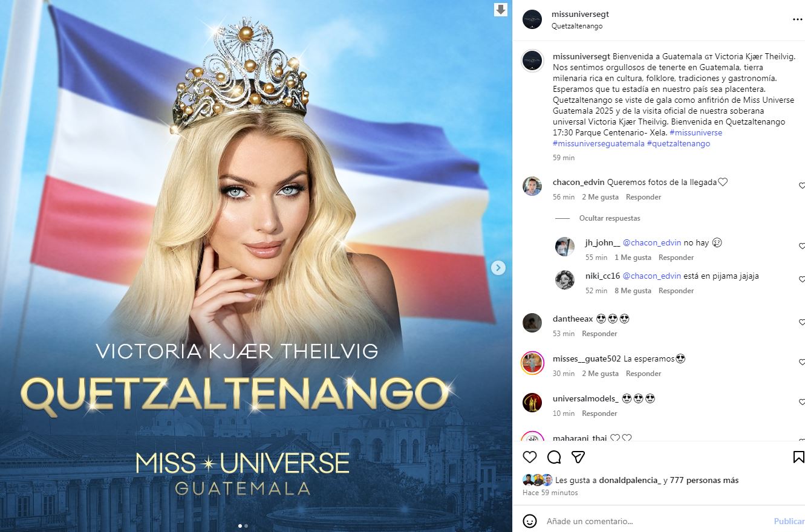
Task: Like misses__guate502's comment heart
Action: pyautogui.click(x=802, y=363)
